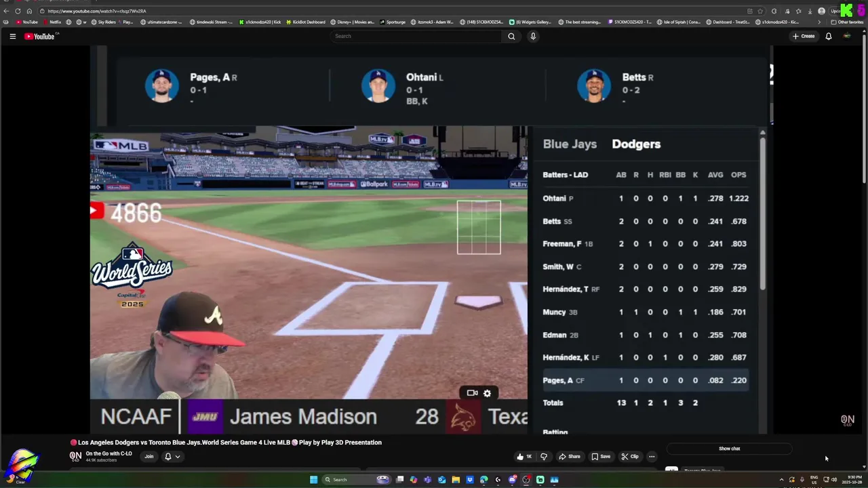Screen dimensions: 868x488
Task: Join the On the Go with C-LO channel
Action: pos(149,457)
